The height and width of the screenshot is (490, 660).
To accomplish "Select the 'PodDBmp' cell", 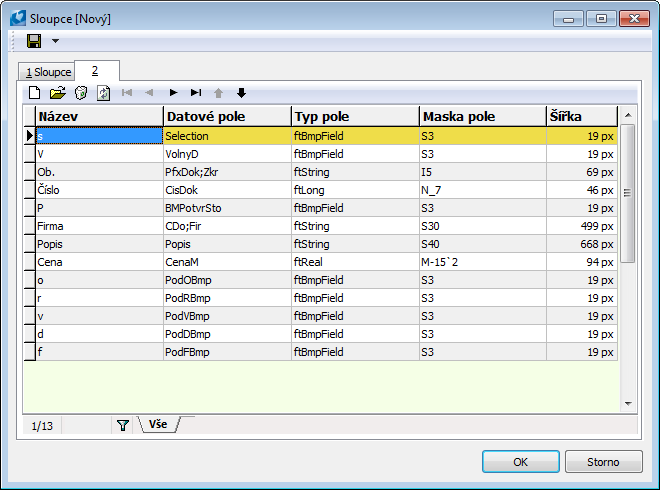I will (227, 334).
